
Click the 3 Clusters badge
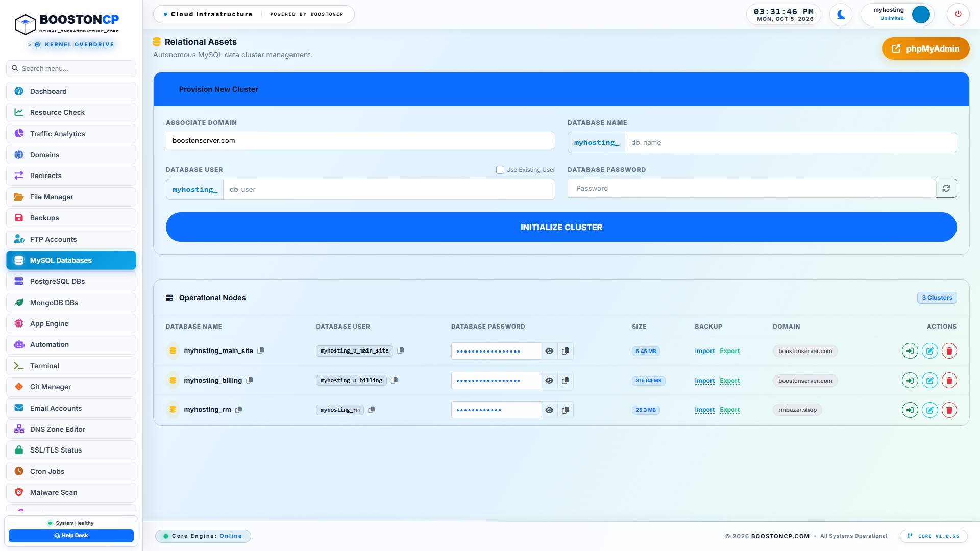click(937, 298)
